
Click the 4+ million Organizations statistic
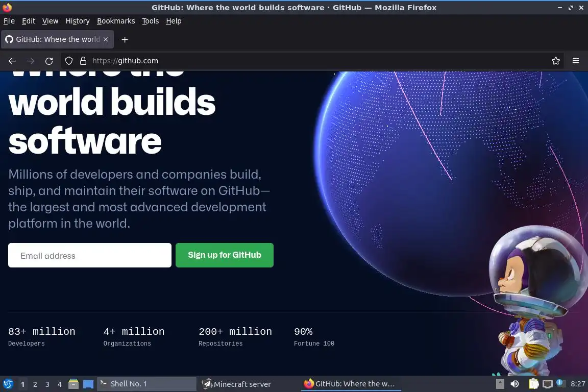[134, 336]
